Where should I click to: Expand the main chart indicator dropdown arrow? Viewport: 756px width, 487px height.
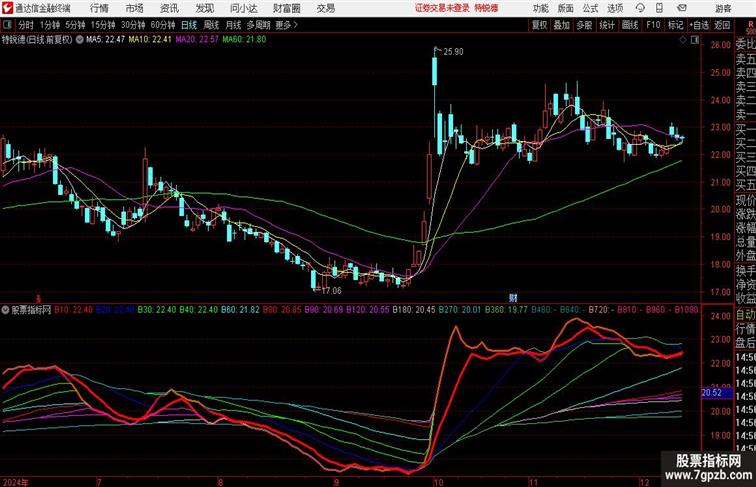pos(80,40)
